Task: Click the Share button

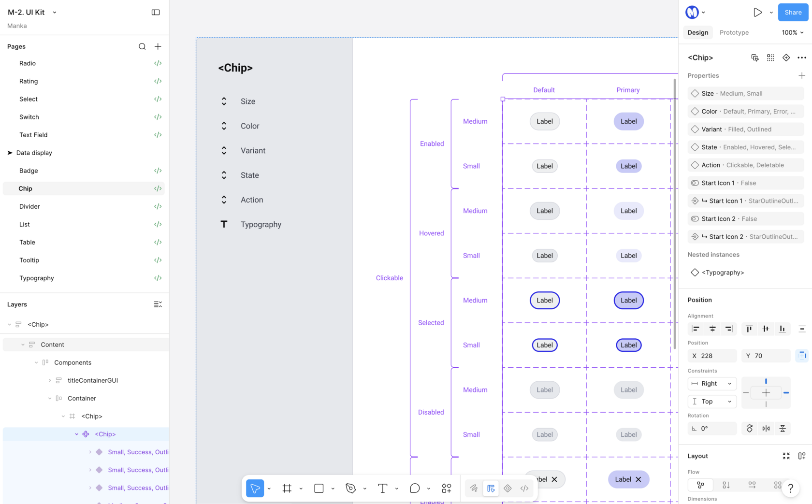Action: 793,13
